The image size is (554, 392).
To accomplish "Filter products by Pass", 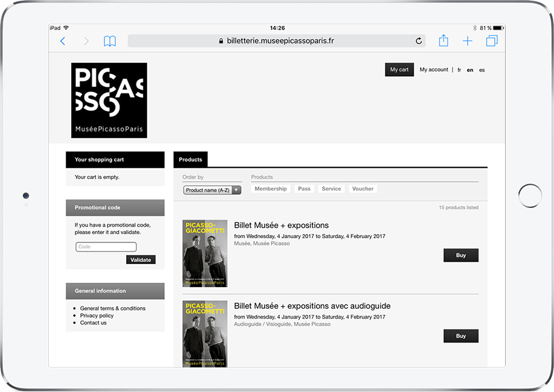I will pos(304,189).
